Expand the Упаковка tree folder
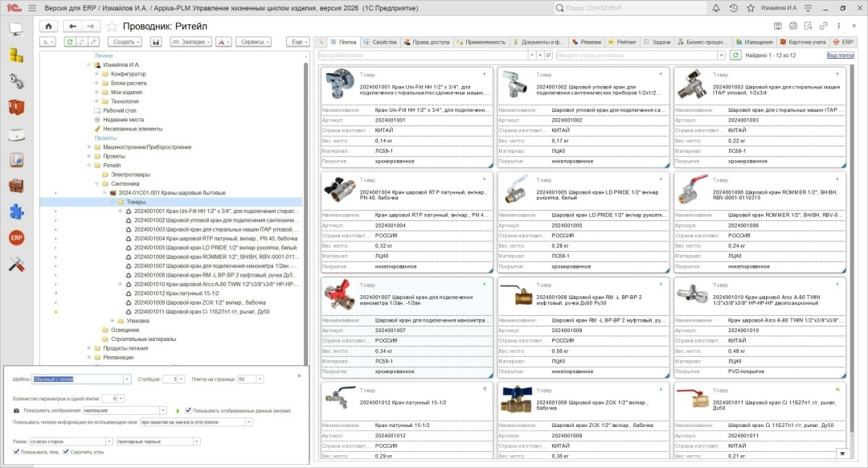Screen dimensions: 868x468 (x=113, y=321)
